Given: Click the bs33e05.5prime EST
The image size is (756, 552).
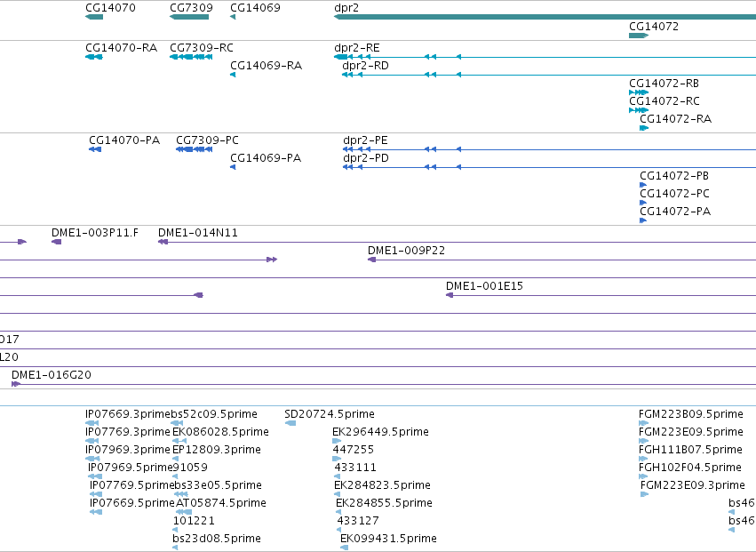Looking at the screenshot, I should (181, 494).
